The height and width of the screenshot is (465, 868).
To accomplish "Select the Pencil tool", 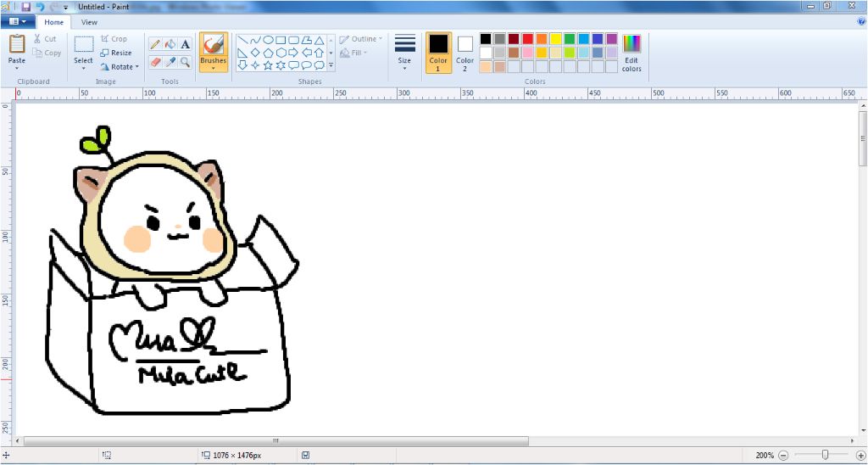I will [156, 44].
